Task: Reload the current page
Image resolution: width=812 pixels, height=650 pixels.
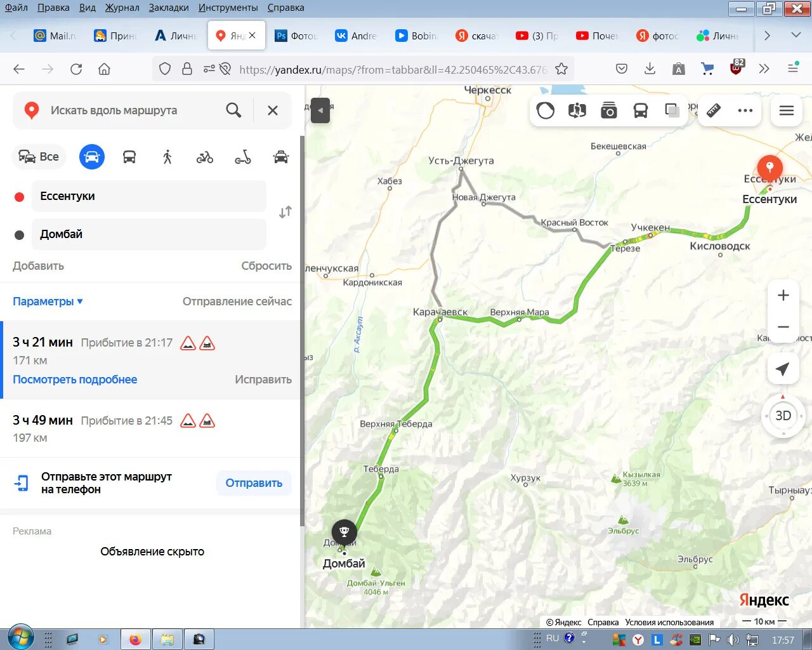Action: (76, 69)
